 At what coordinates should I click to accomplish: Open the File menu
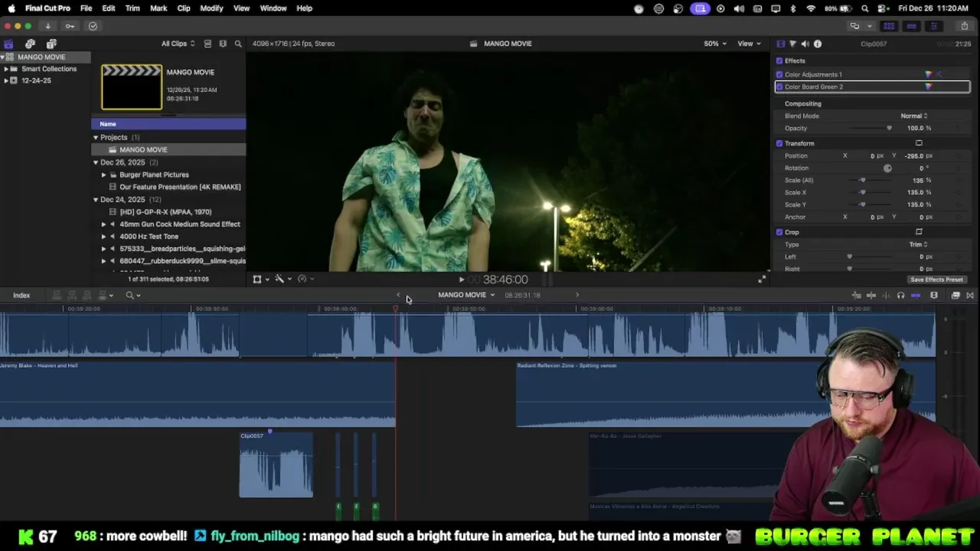[86, 8]
